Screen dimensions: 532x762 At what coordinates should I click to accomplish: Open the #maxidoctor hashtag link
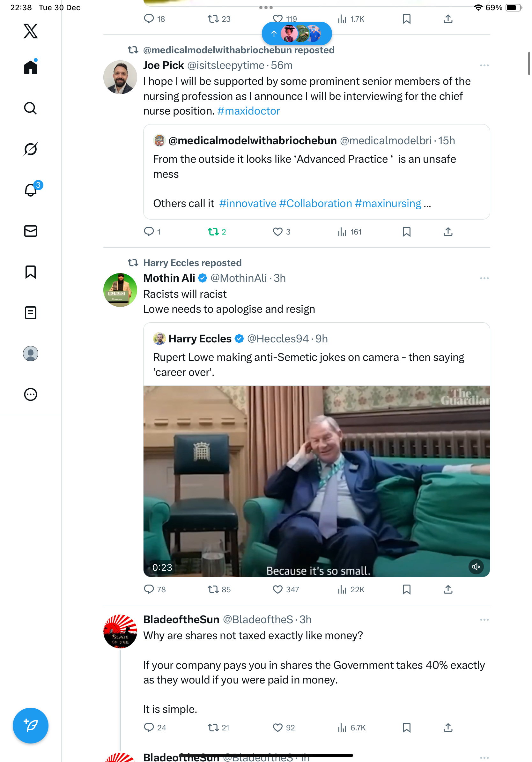click(248, 111)
